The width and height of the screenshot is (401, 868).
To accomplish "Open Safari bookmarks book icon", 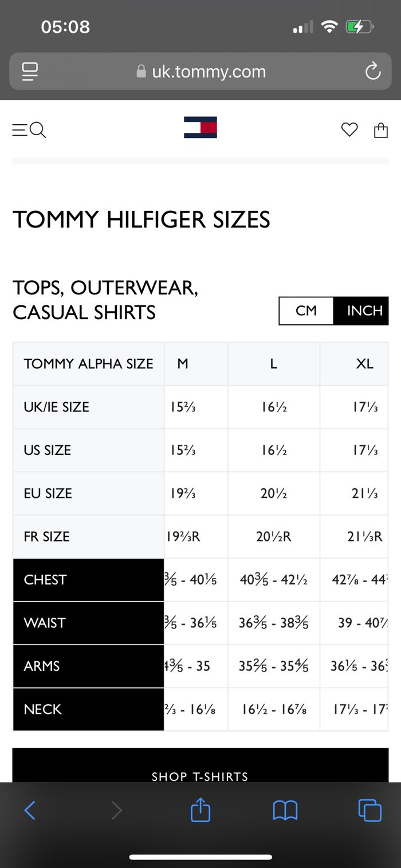I will click(285, 810).
